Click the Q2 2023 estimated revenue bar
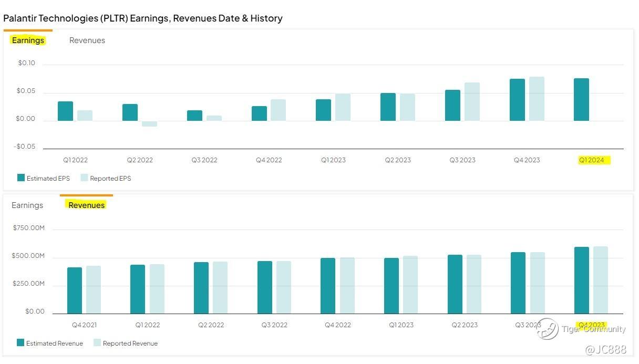 [x=455, y=284]
